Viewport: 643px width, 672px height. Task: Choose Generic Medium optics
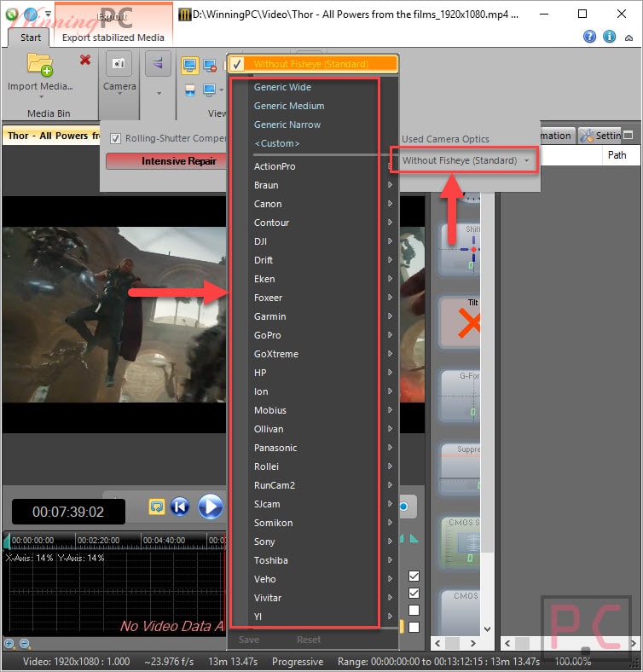[x=289, y=106]
